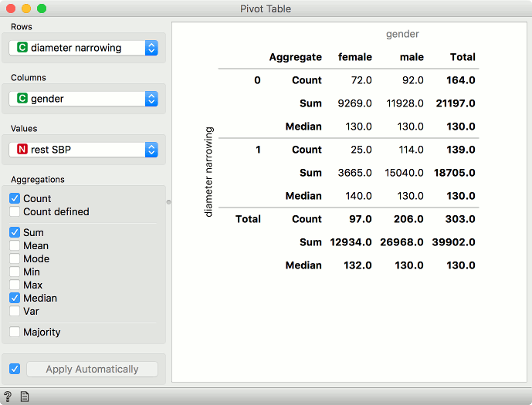Click the red close window button

(x=11, y=8)
